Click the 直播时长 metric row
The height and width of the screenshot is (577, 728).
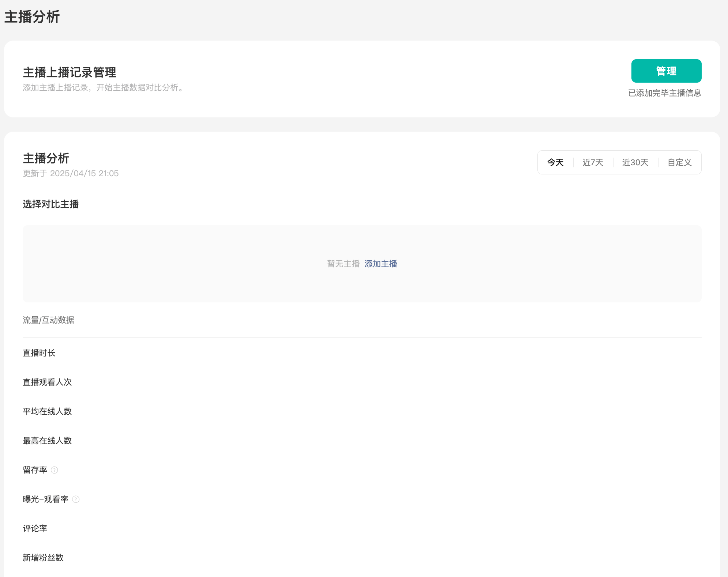39,353
